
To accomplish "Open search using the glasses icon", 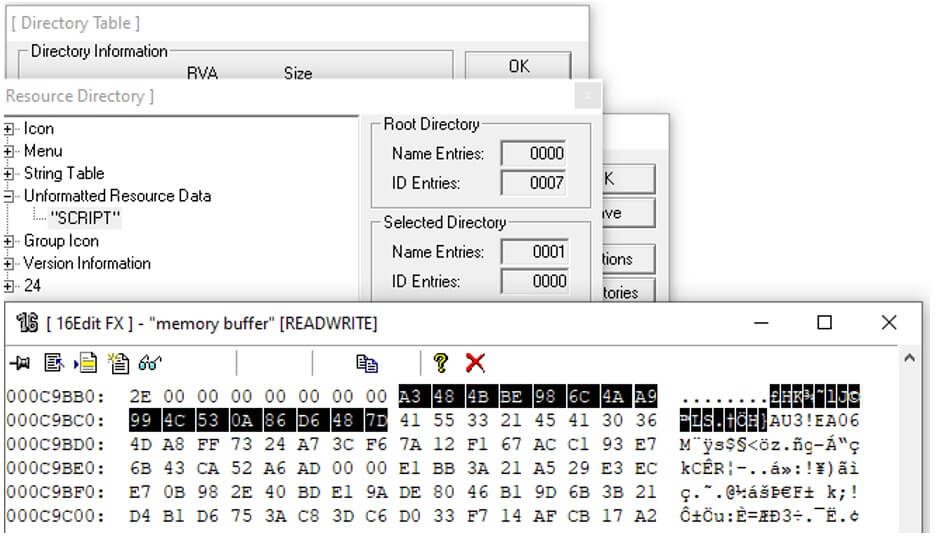I will point(150,362).
